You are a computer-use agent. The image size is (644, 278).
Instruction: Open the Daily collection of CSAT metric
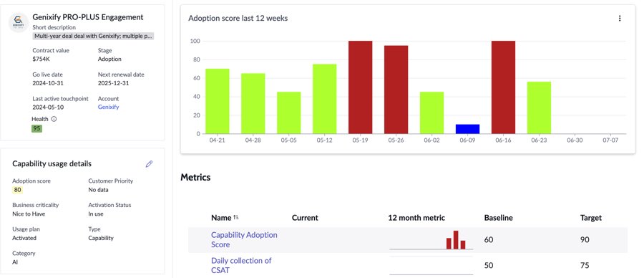(x=241, y=265)
